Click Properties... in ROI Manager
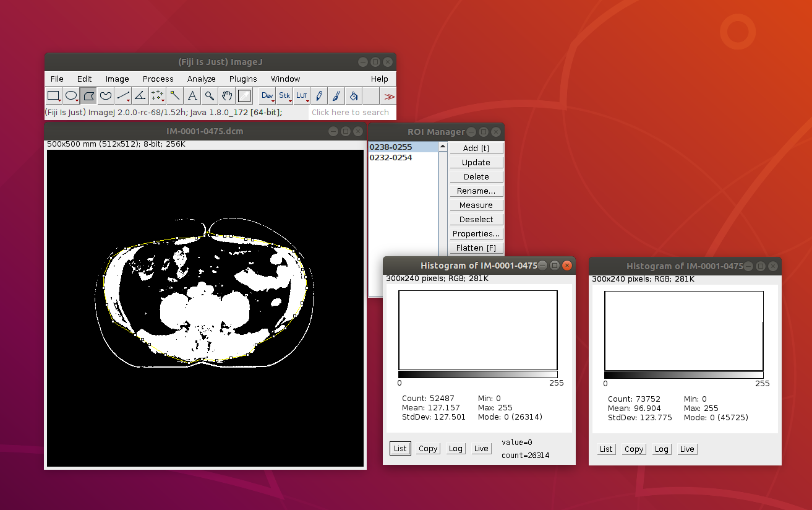The image size is (812, 510). [476, 233]
